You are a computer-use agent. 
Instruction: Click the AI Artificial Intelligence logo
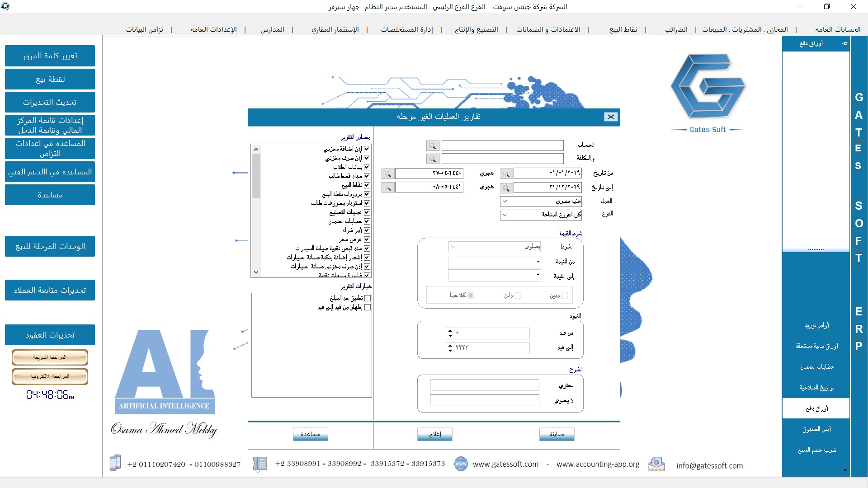(x=165, y=371)
